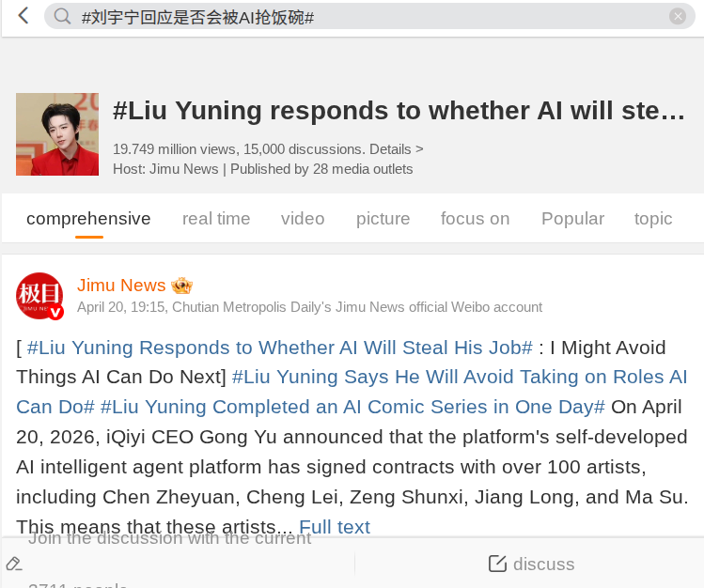Click the crown badge beside Jimu News
The image size is (704, 588).
coord(181,286)
